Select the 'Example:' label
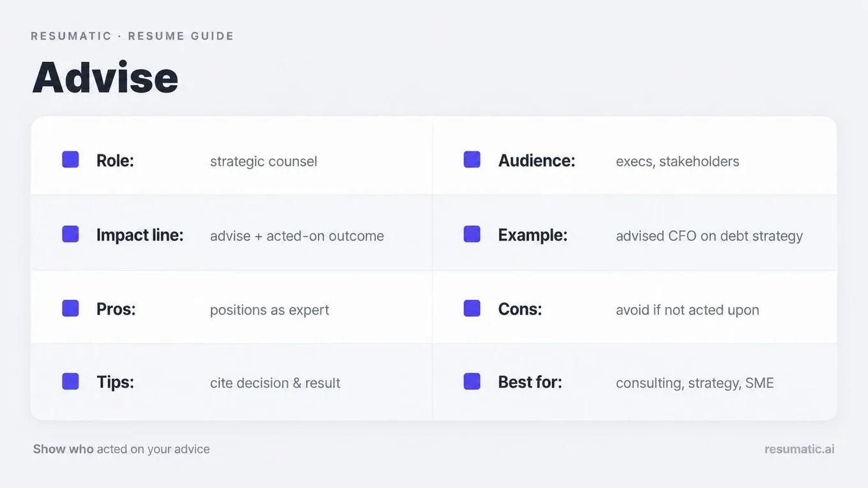 click(533, 235)
